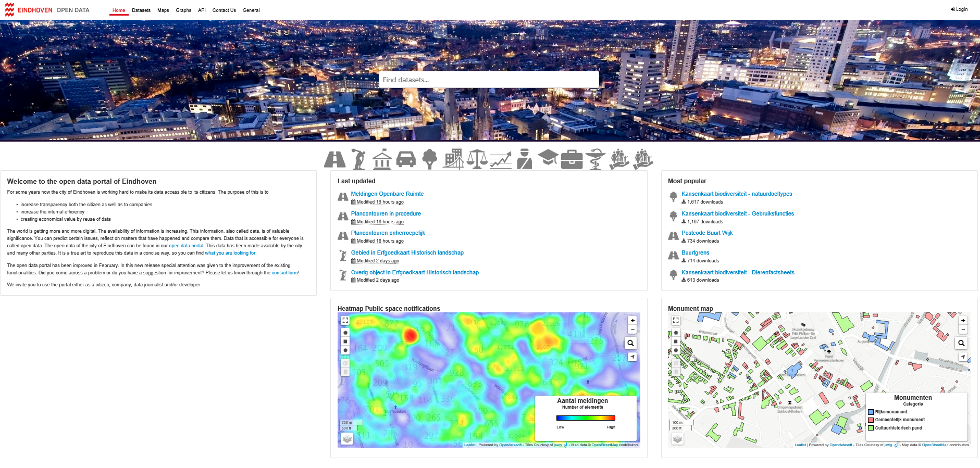Click the tree nature theme icon

(x=429, y=159)
